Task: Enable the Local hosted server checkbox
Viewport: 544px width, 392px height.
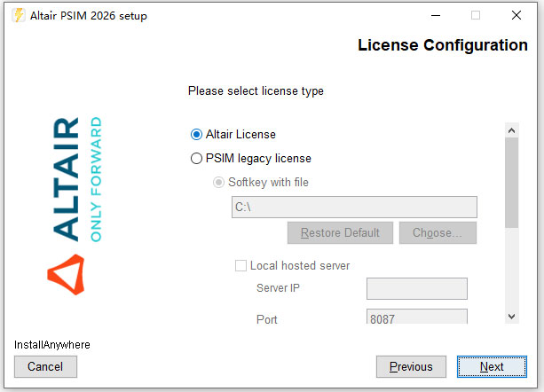Action: (240, 265)
